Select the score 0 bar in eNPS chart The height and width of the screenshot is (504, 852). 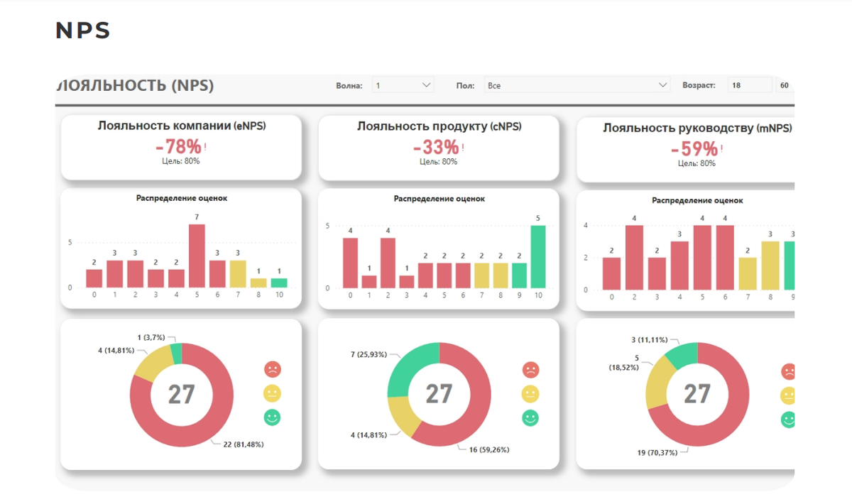click(94, 278)
